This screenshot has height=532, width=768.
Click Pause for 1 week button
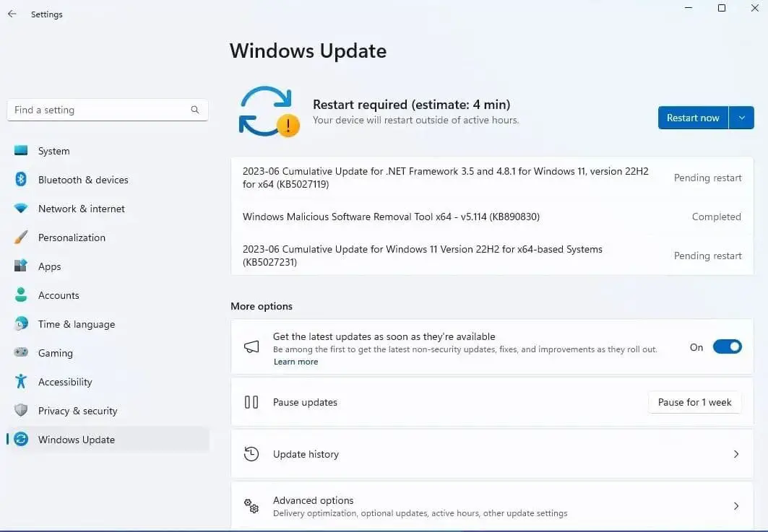tap(694, 402)
